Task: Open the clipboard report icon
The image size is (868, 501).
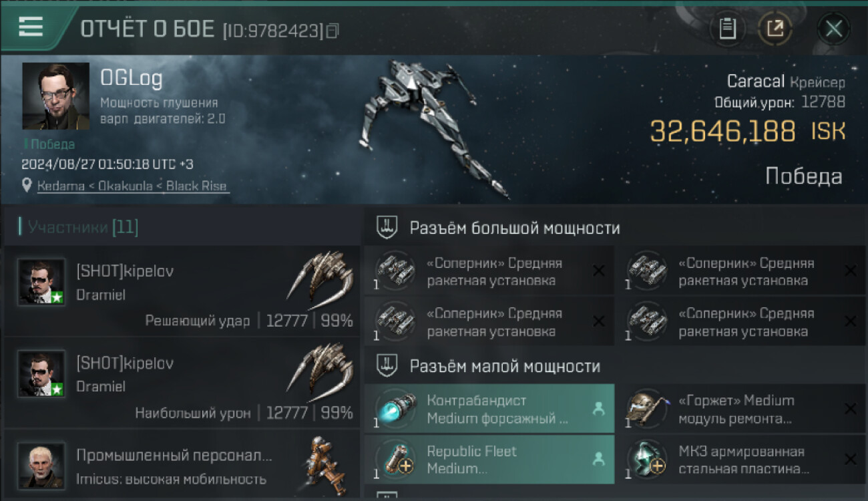Action: 727,29
